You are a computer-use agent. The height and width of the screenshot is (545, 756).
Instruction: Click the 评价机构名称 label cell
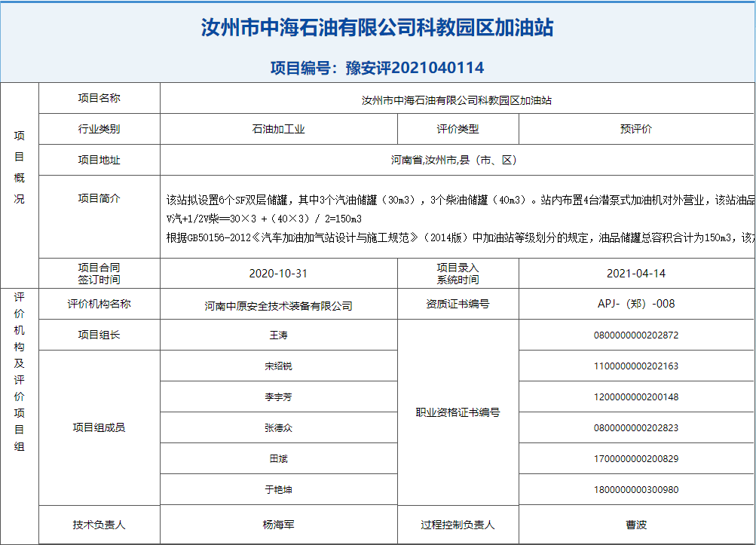pyautogui.click(x=99, y=304)
